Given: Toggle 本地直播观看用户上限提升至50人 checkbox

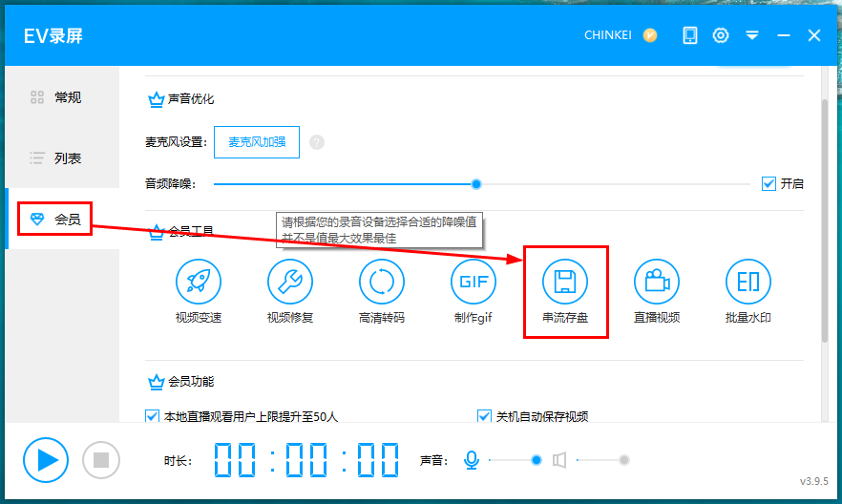Looking at the screenshot, I should 152,416.
